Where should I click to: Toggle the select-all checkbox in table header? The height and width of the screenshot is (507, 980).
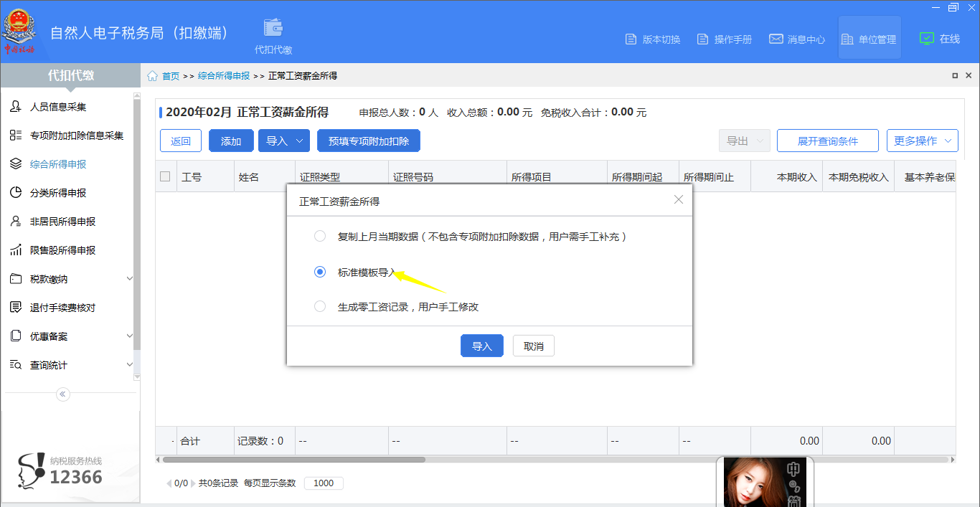166,176
